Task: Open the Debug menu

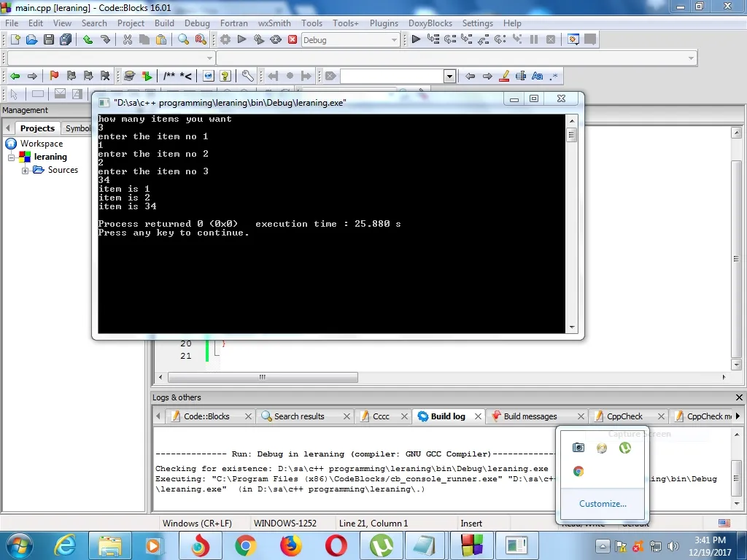Action: click(197, 23)
